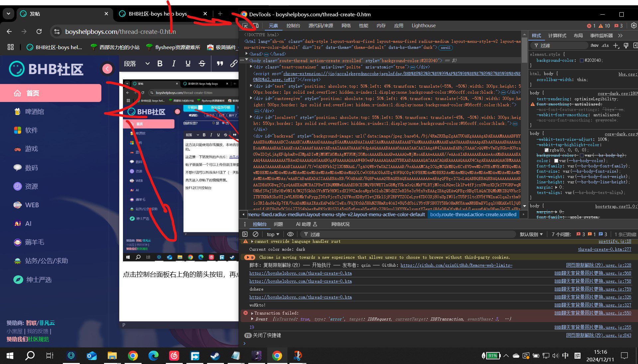Focus the console 过滤 filter field
The width and height of the screenshot is (638, 364).
[x=409, y=234]
